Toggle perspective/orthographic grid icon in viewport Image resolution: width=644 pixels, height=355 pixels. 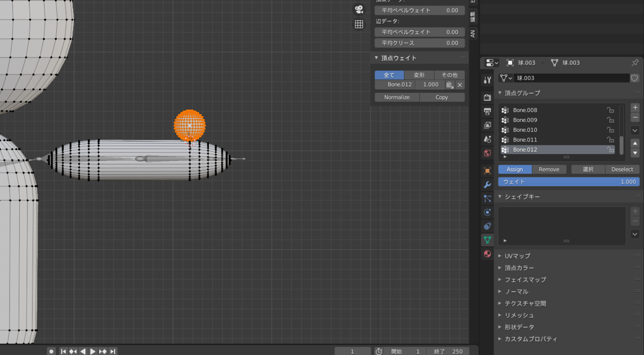[359, 24]
